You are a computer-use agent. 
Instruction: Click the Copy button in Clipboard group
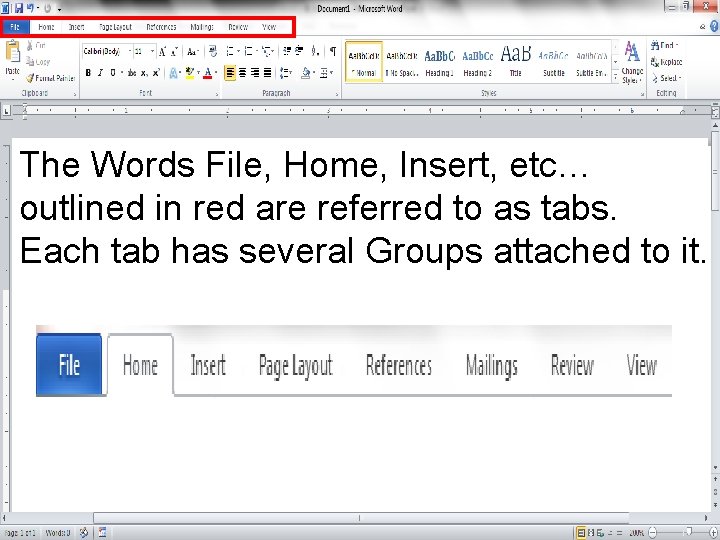coord(38,62)
